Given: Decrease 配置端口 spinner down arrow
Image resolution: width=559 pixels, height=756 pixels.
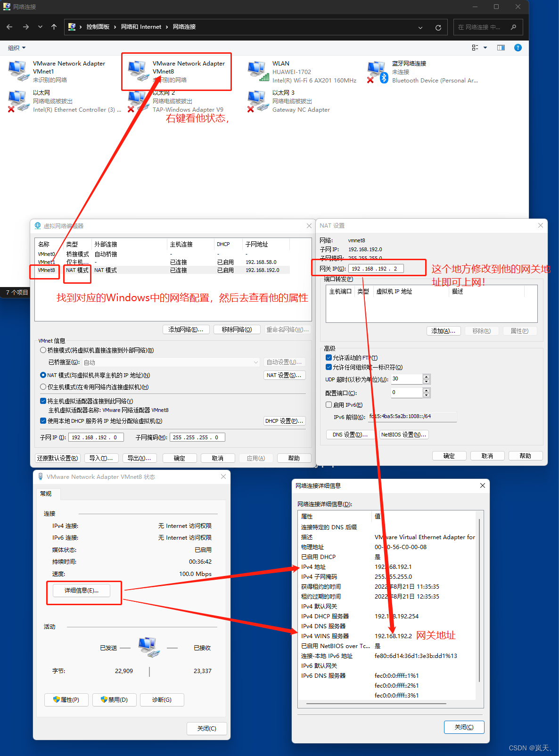Looking at the screenshot, I should point(427,395).
